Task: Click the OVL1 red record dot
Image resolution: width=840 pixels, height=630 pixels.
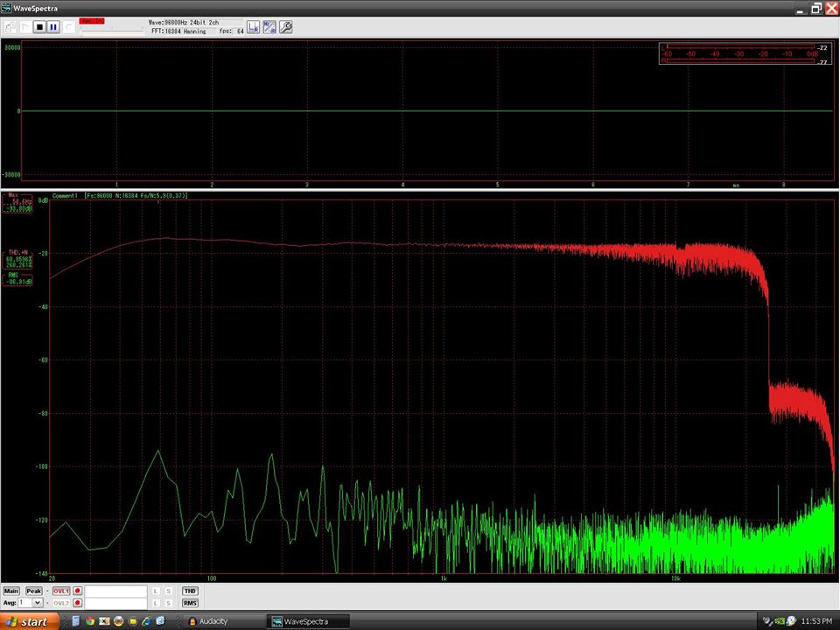Action: pyautogui.click(x=78, y=591)
